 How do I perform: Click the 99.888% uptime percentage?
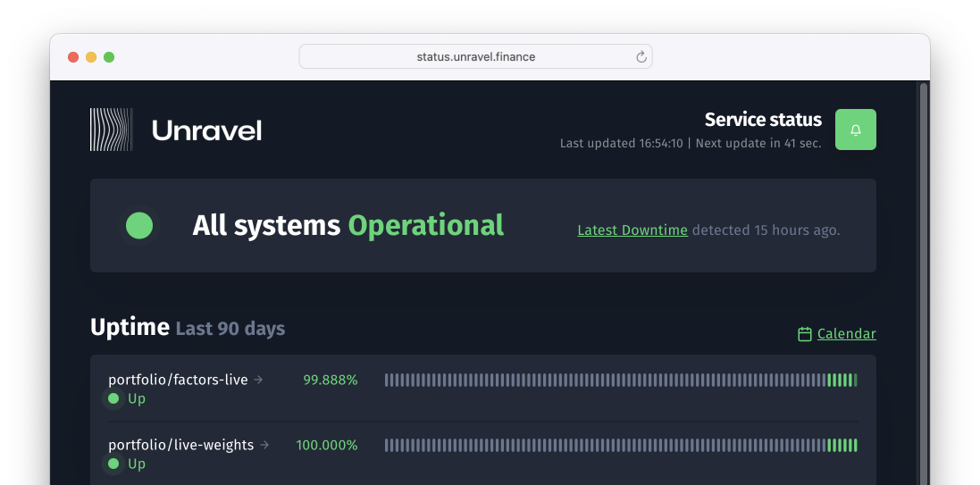pos(330,380)
